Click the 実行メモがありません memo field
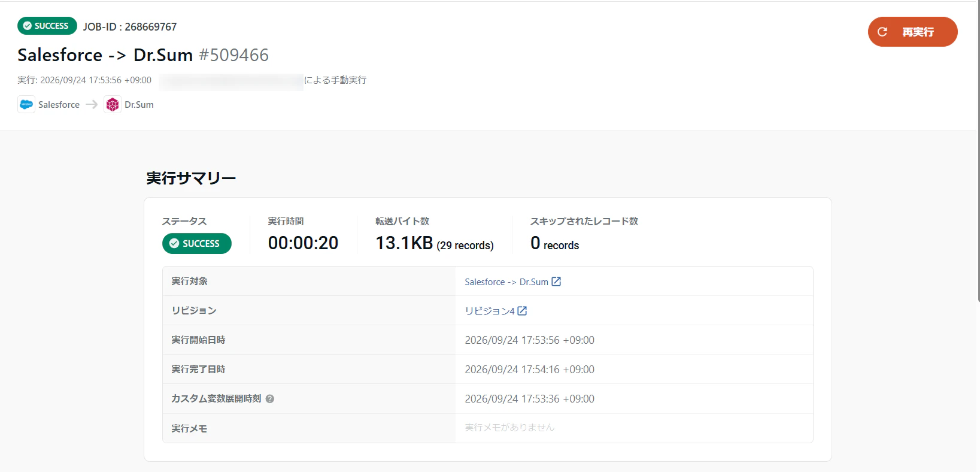980x472 pixels. coord(509,428)
